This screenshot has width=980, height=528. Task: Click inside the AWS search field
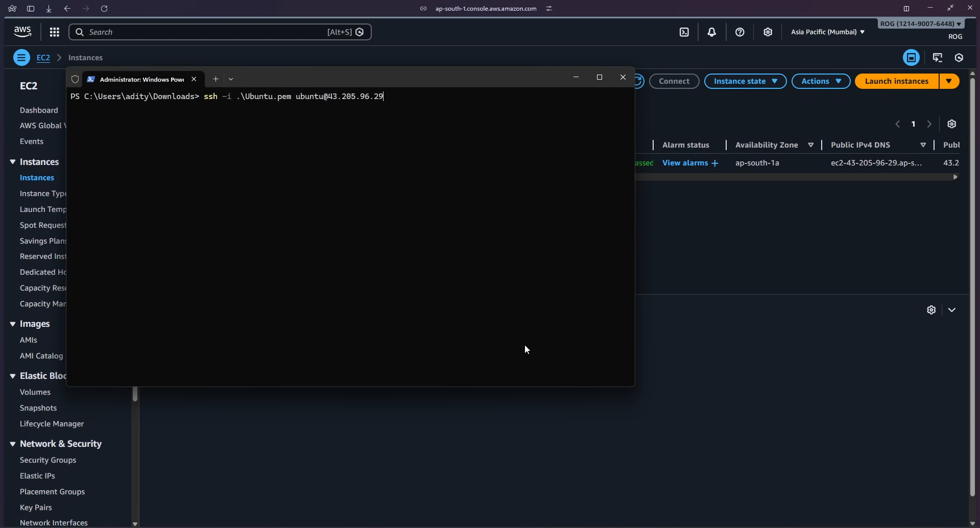[204, 32]
